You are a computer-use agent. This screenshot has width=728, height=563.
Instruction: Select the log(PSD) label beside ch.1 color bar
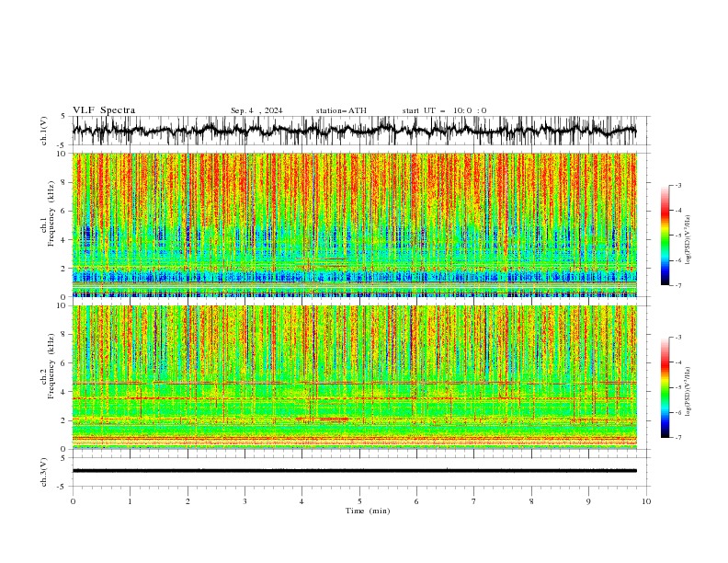(x=688, y=240)
